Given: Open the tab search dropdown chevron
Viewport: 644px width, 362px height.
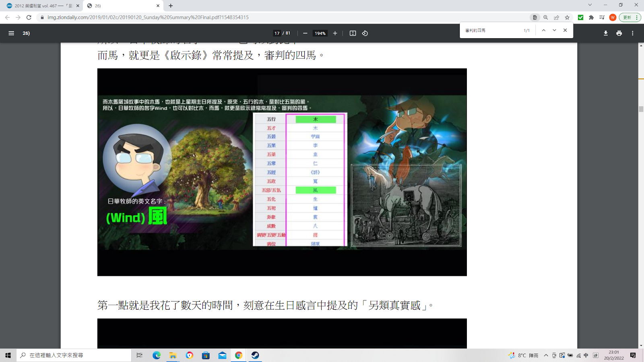Looking at the screenshot, I should [590, 5].
